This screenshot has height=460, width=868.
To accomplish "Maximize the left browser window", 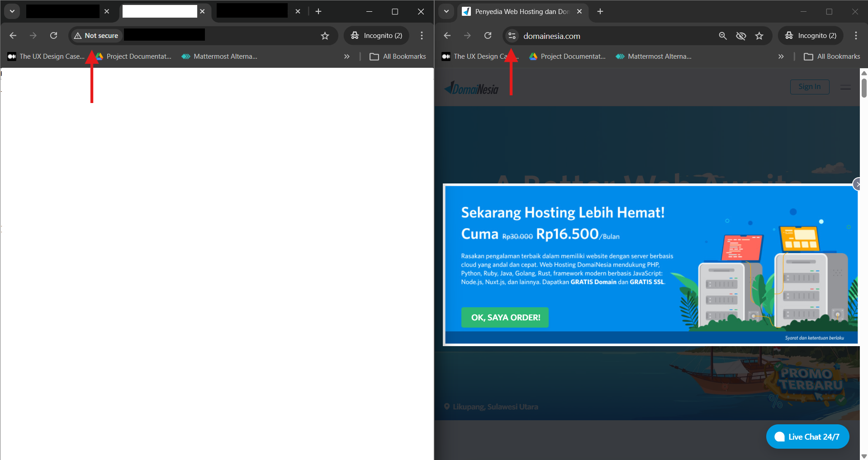I will pyautogui.click(x=395, y=11).
